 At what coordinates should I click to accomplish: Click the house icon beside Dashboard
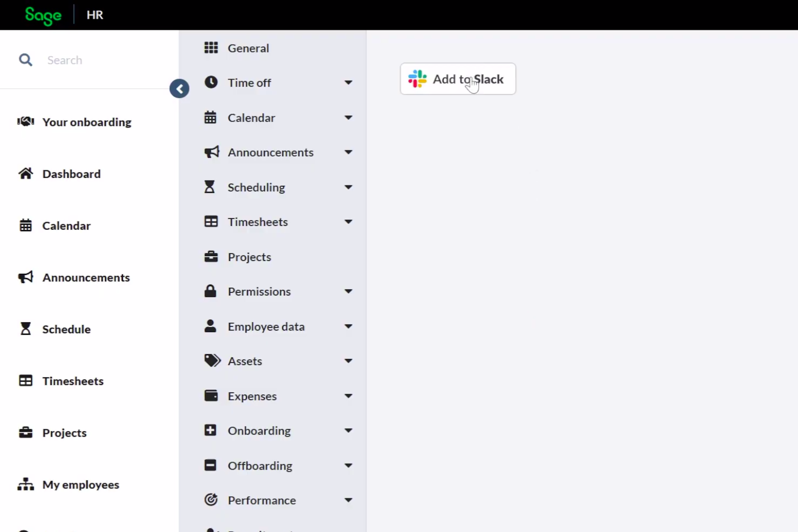[25, 174]
